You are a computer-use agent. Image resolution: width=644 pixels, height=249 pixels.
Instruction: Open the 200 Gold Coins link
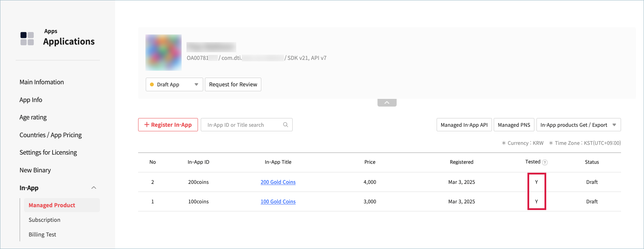278,182
